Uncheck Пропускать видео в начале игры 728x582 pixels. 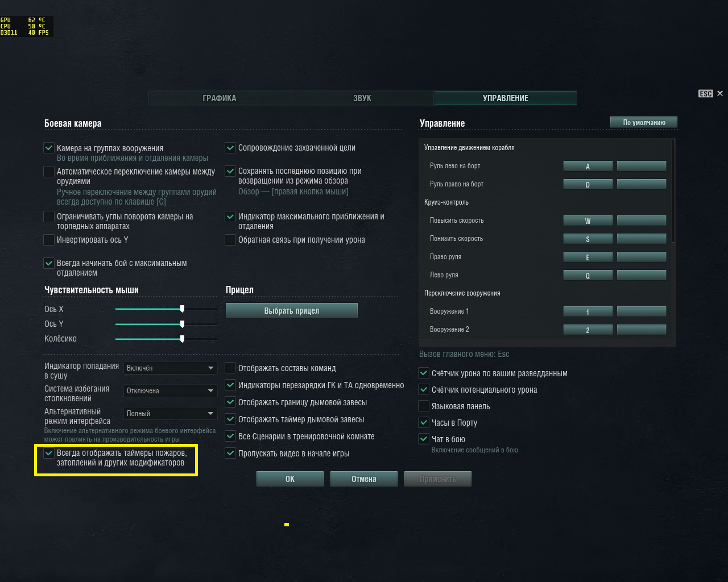[x=230, y=453]
